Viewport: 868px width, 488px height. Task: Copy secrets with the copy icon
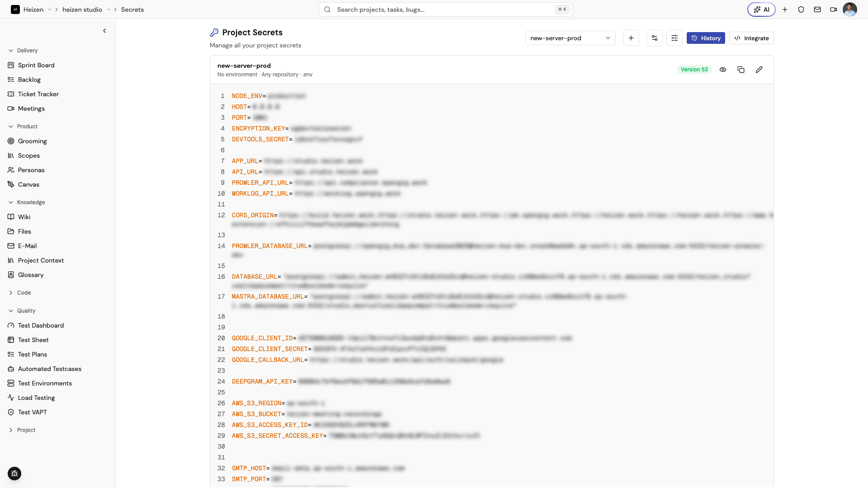click(x=741, y=70)
